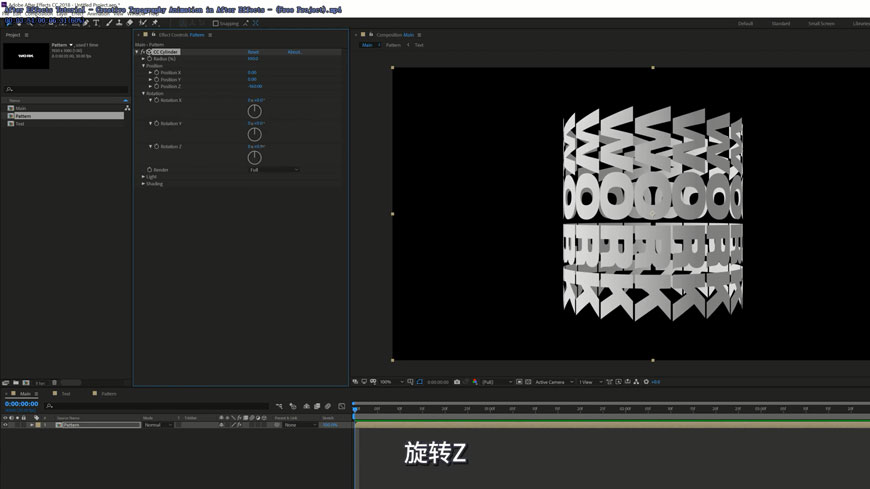870x489 pixels.
Task: Click stopwatch icon for Rotation X
Action: click(156, 100)
